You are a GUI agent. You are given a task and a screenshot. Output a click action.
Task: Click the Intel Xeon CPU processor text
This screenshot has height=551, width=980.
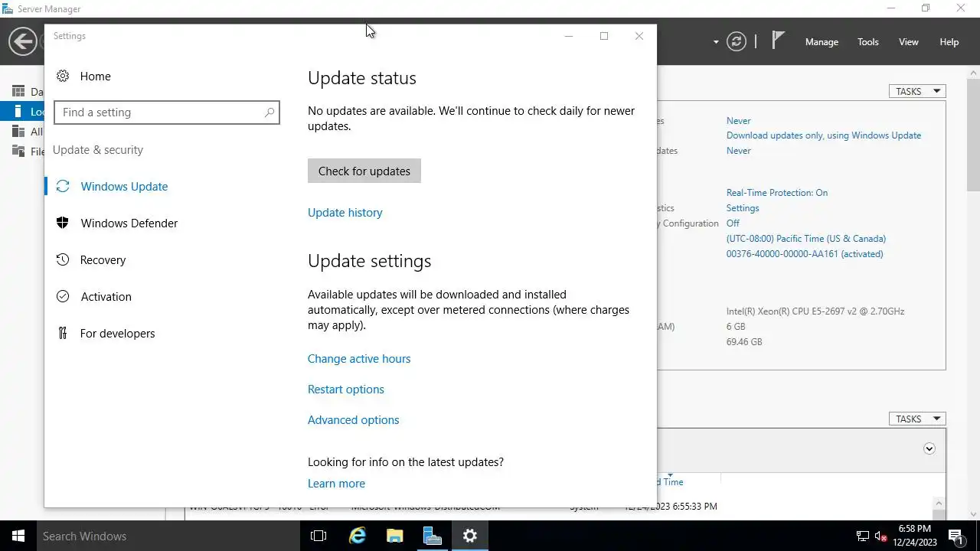[815, 311]
